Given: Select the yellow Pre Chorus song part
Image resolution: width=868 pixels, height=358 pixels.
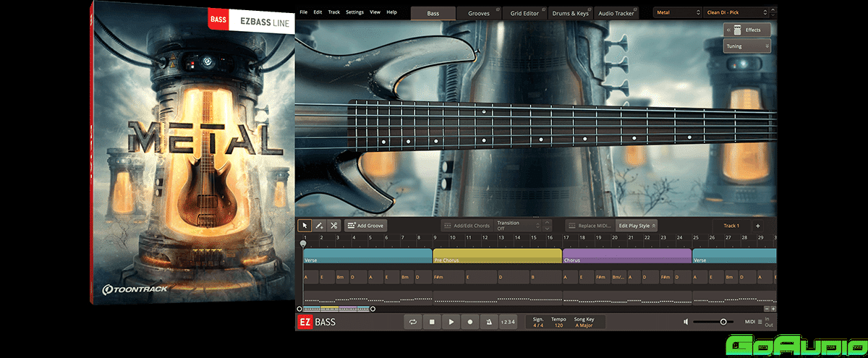Looking at the screenshot, I should click(498, 256).
